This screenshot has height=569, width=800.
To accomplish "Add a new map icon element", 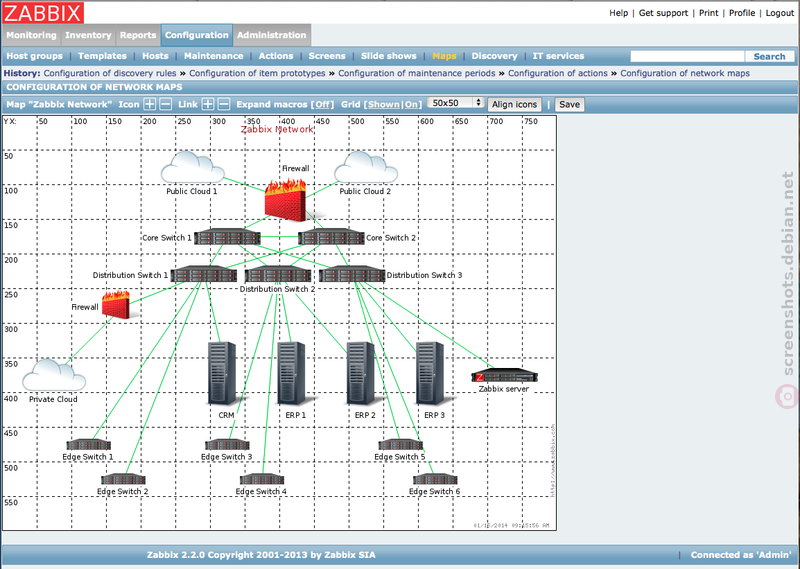I will pyautogui.click(x=149, y=104).
